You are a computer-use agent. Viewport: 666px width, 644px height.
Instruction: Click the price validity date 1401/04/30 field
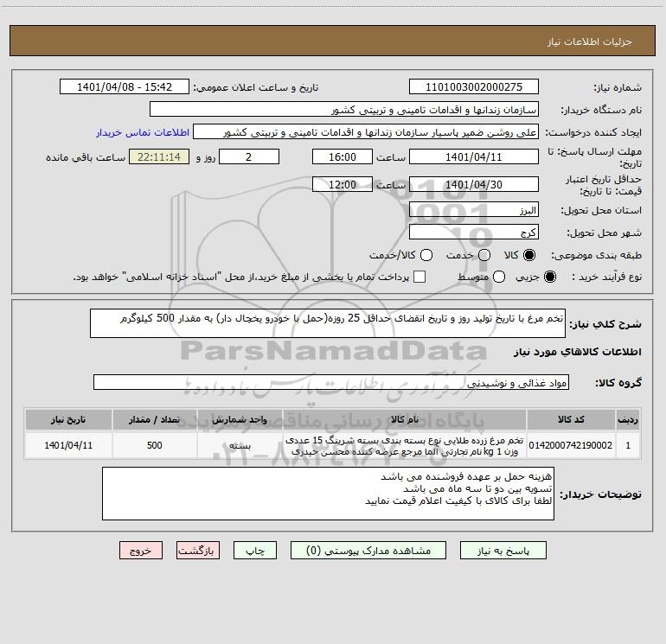(x=474, y=184)
